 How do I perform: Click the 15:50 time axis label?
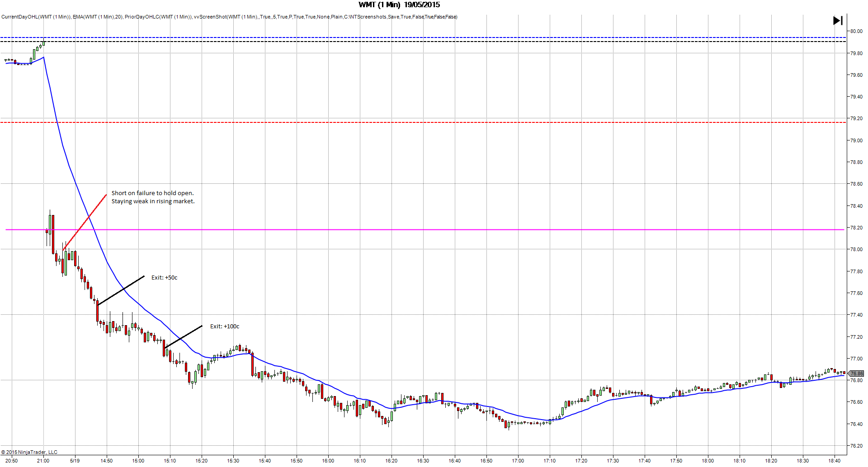click(x=297, y=461)
